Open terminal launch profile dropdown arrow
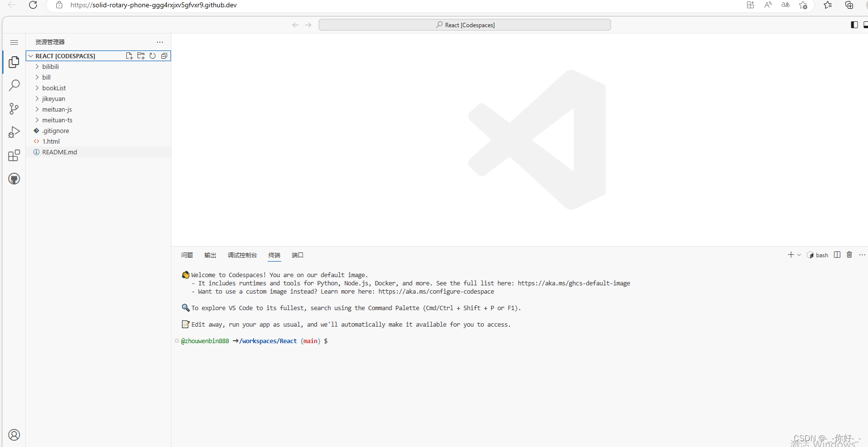Image resolution: width=868 pixels, height=447 pixels. (799, 255)
